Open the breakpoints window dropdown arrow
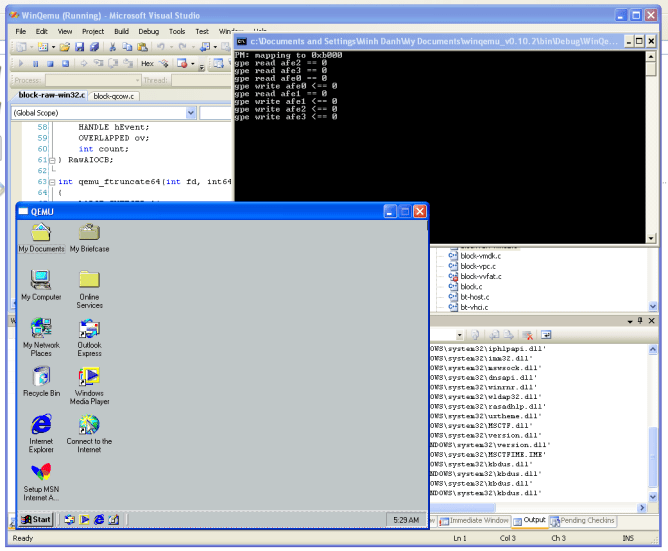 coord(193,64)
